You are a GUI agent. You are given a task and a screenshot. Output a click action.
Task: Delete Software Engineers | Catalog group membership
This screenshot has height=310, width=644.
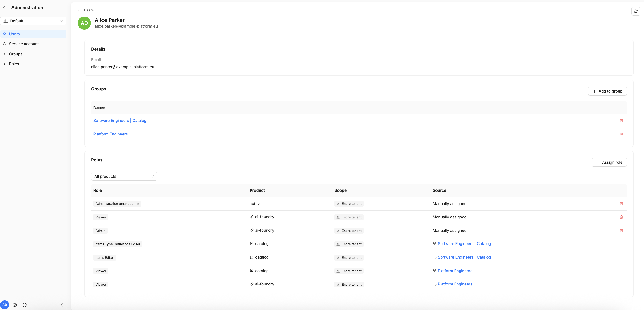pos(621,121)
